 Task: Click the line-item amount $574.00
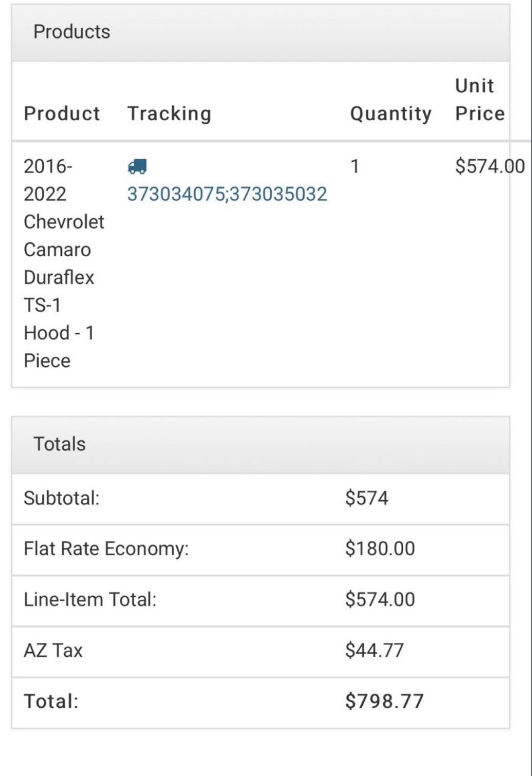380,600
